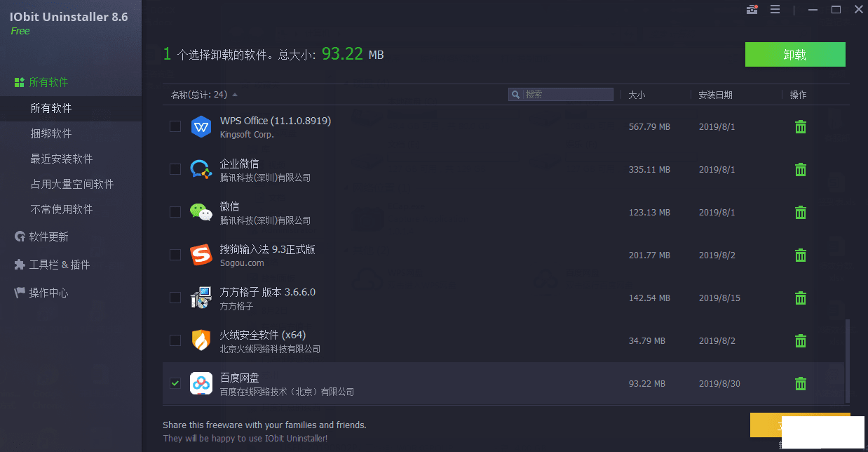This screenshot has width=868, height=452.
Task: Click the Kingsoft Corp. publisher text
Action: click(247, 135)
